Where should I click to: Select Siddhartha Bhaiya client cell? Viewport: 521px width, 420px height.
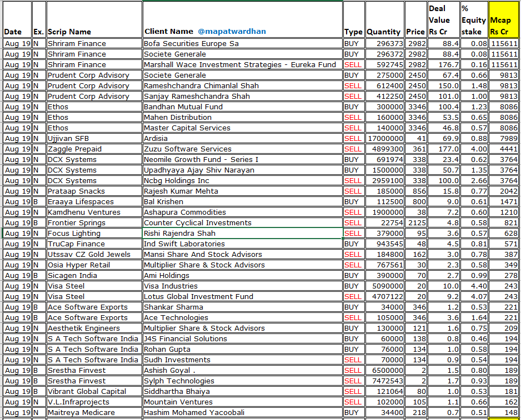pos(243,392)
